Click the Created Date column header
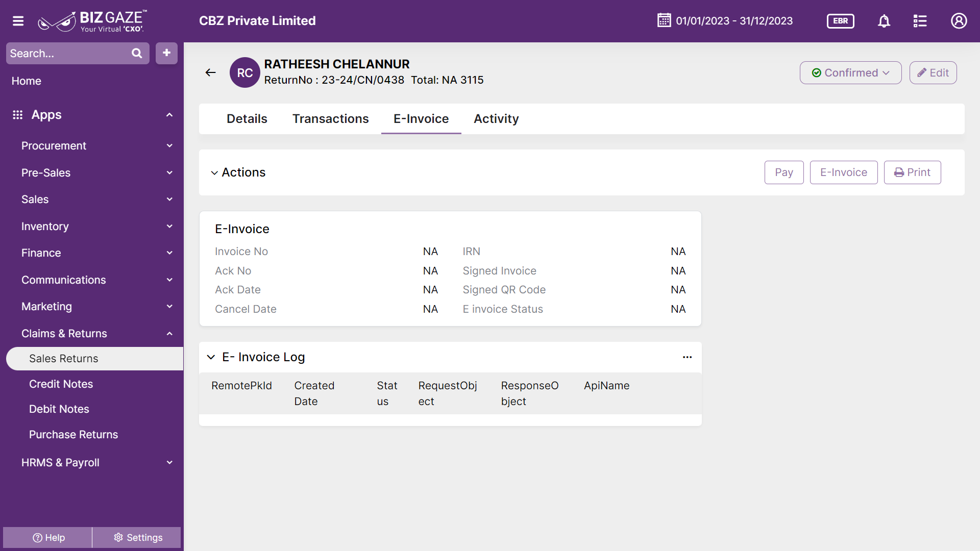980x551 pixels. click(x=314, y=393)
